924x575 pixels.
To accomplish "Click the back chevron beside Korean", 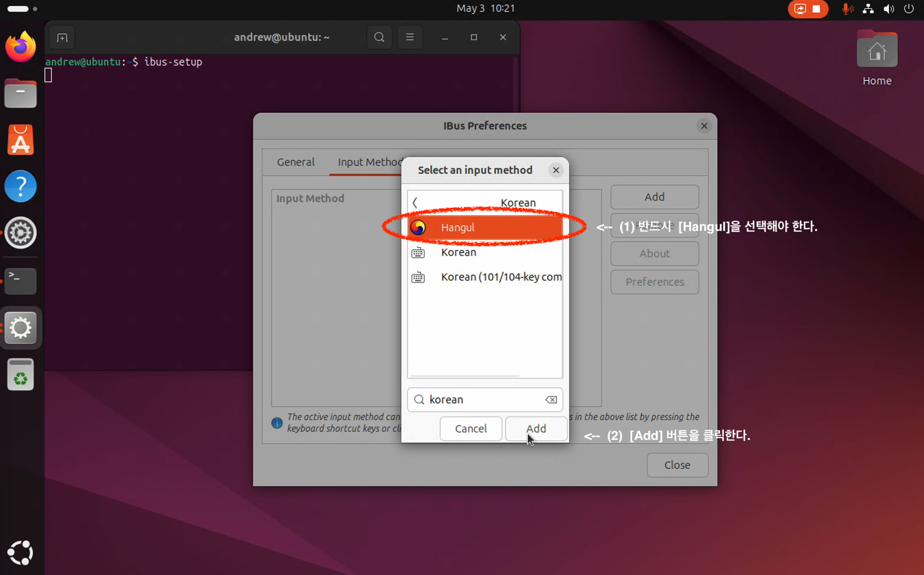I will point(415,203).
